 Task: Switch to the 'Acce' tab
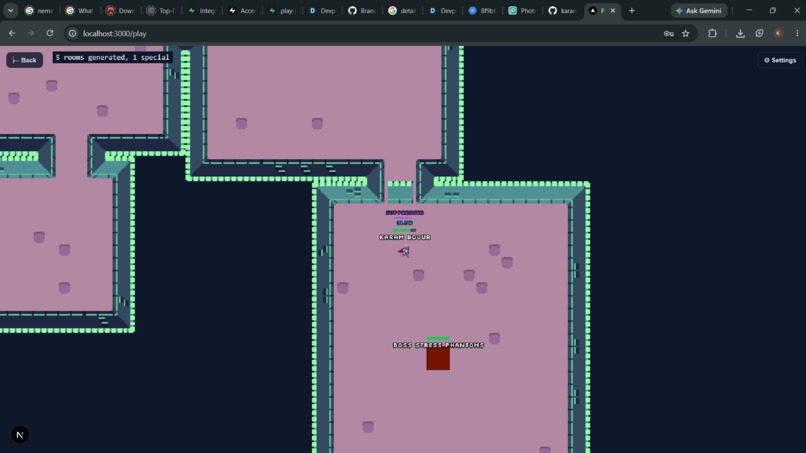[241, 10]
